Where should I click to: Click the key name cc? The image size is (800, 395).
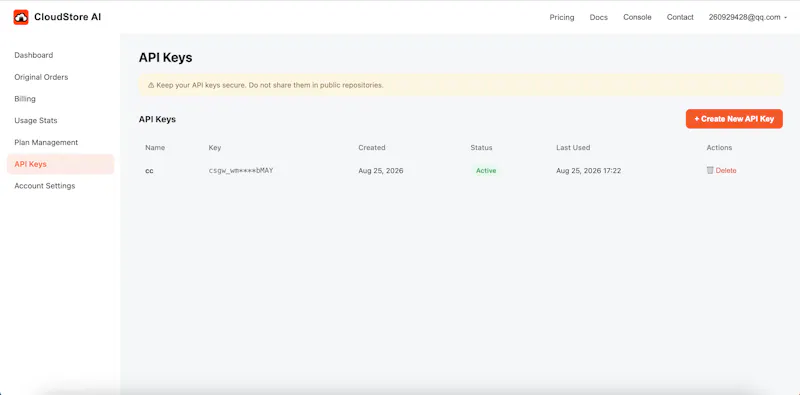tap(149, 171)
